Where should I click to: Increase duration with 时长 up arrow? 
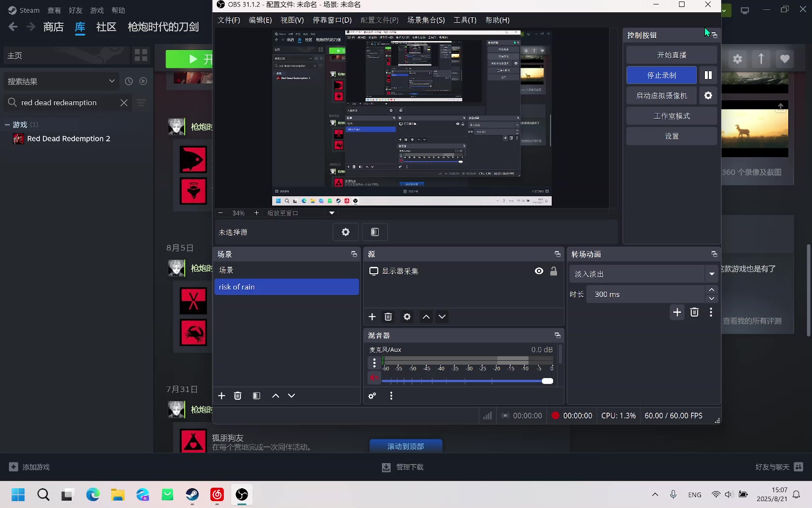pos(711,290)
